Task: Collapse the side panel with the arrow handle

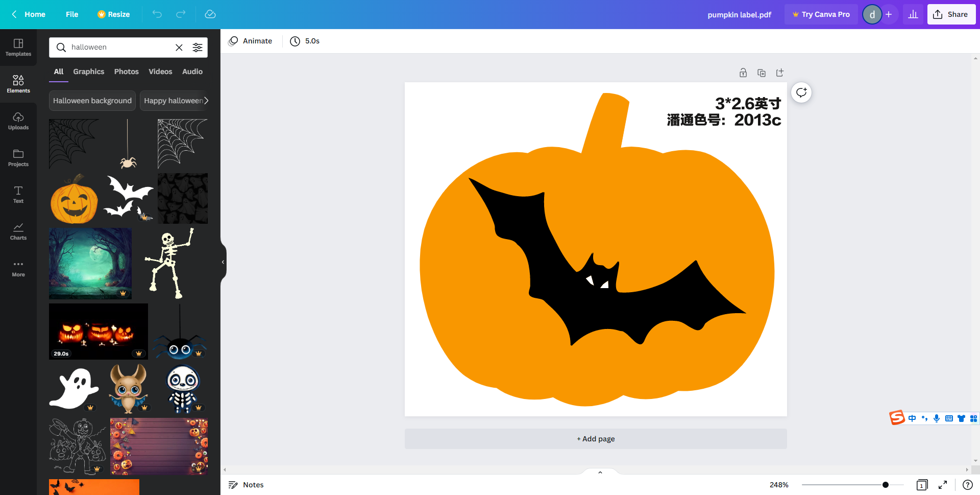Action: pyautogui.click(x=223, y=262)
